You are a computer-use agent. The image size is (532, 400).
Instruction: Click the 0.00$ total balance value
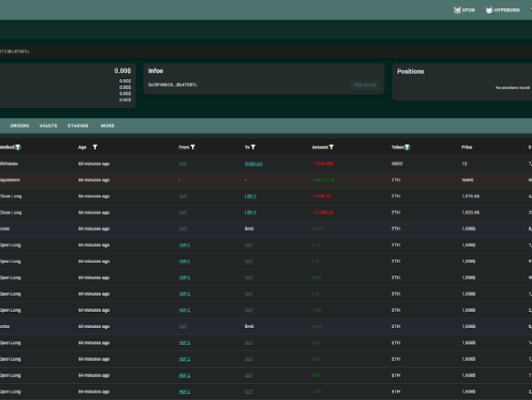pyautogui.click(x=123, y=71)
